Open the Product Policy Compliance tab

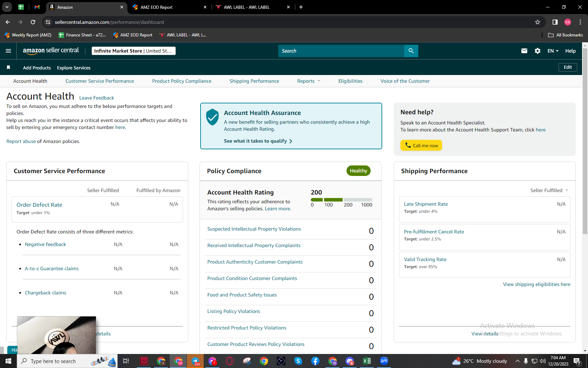[x=182, y=81]
